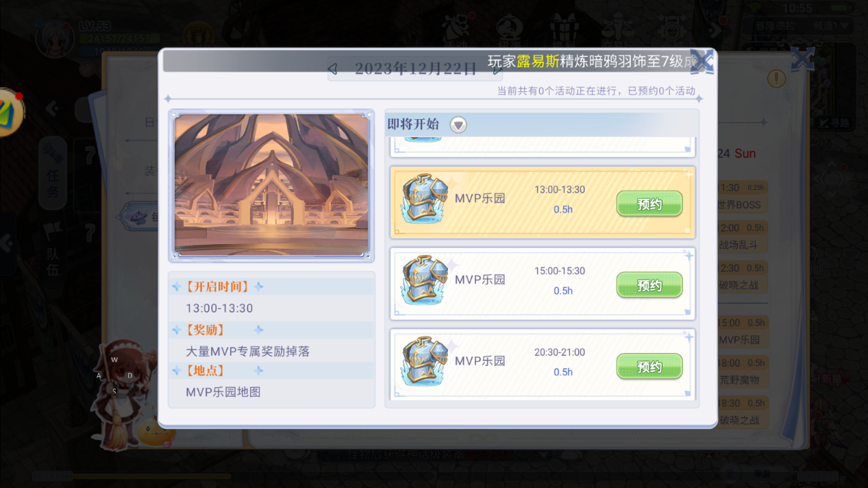Close the activity schedule popup

702,60
